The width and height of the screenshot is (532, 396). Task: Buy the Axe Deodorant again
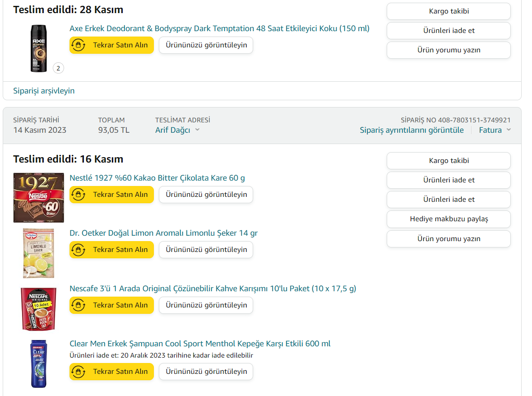click(111, 45)
